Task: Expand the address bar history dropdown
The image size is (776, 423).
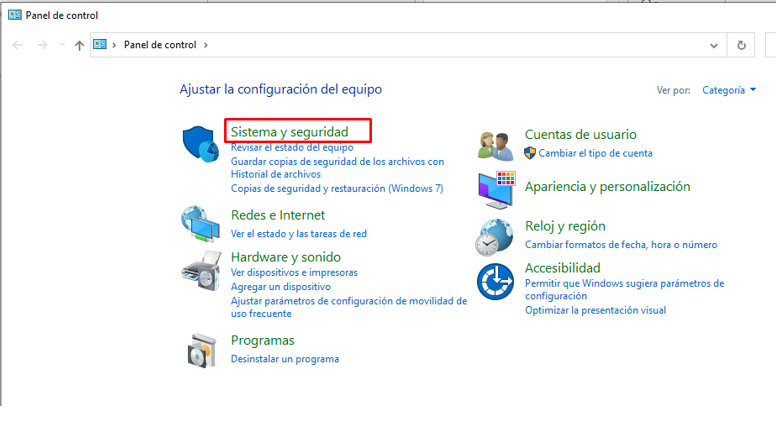Action: pos(714,45)
